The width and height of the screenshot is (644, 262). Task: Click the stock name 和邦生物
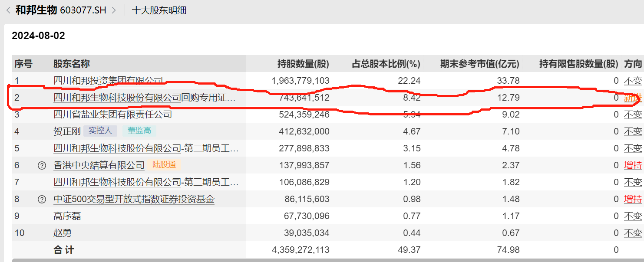click(x=36, y=10)
